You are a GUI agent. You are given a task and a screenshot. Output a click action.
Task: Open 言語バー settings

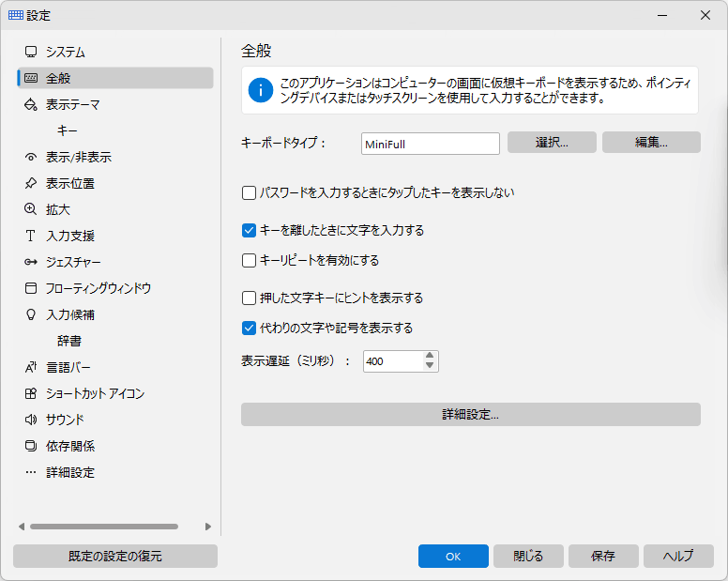coord(115,367)
